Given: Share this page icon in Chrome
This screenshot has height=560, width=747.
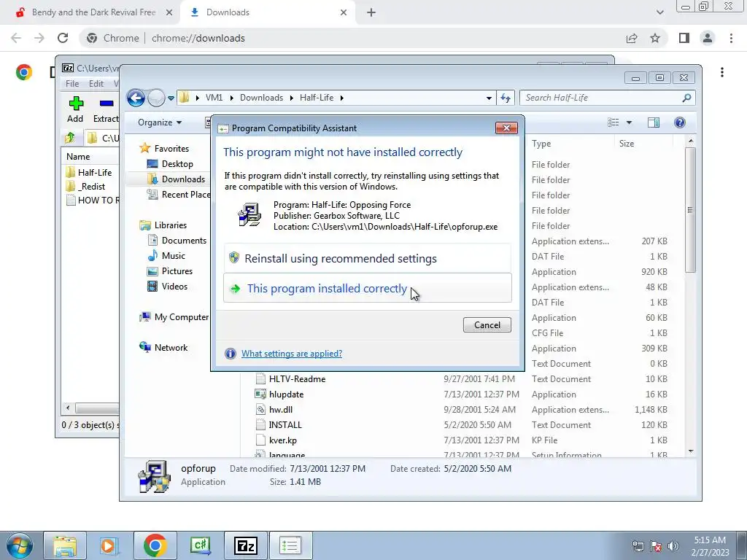Looking at the screenshot, I should click(x=632, y=38).
